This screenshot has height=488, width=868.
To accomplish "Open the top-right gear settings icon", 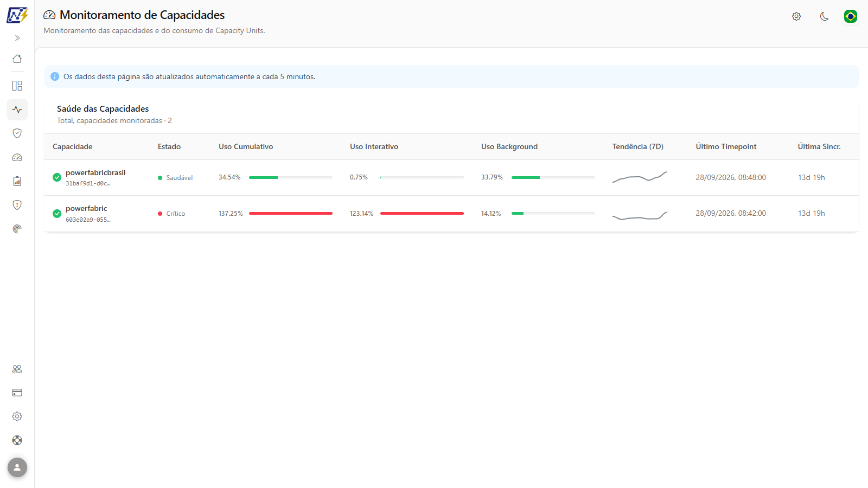I will (796, 16).
